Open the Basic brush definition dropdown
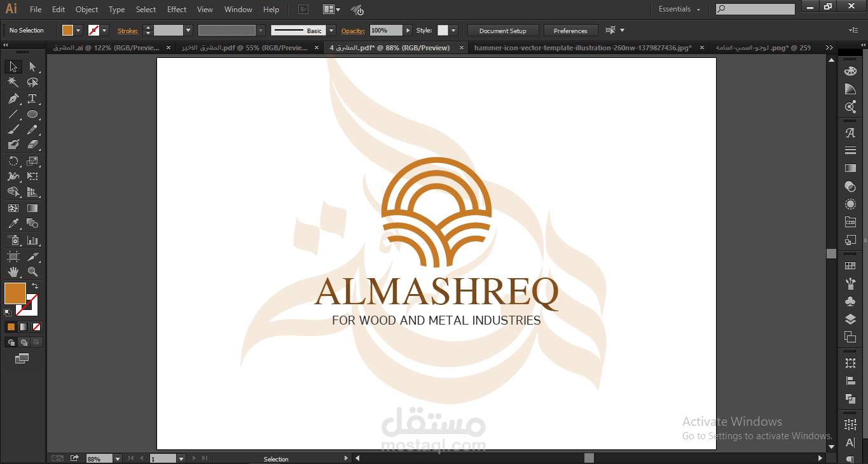This screenshot has width=868, height=464. click(332, 31)
